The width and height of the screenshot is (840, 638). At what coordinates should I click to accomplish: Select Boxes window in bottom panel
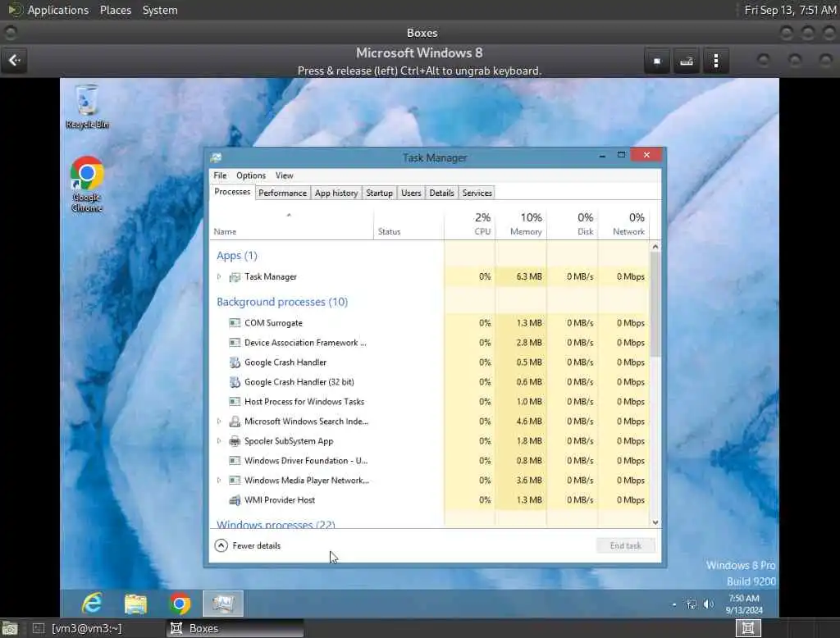click(x=235, y=628)
